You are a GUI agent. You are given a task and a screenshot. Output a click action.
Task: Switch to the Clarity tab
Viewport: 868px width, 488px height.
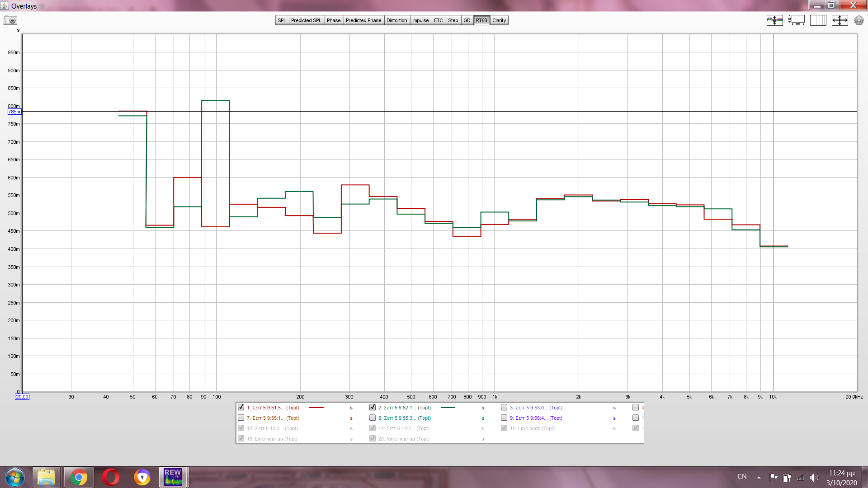[499, 20]
